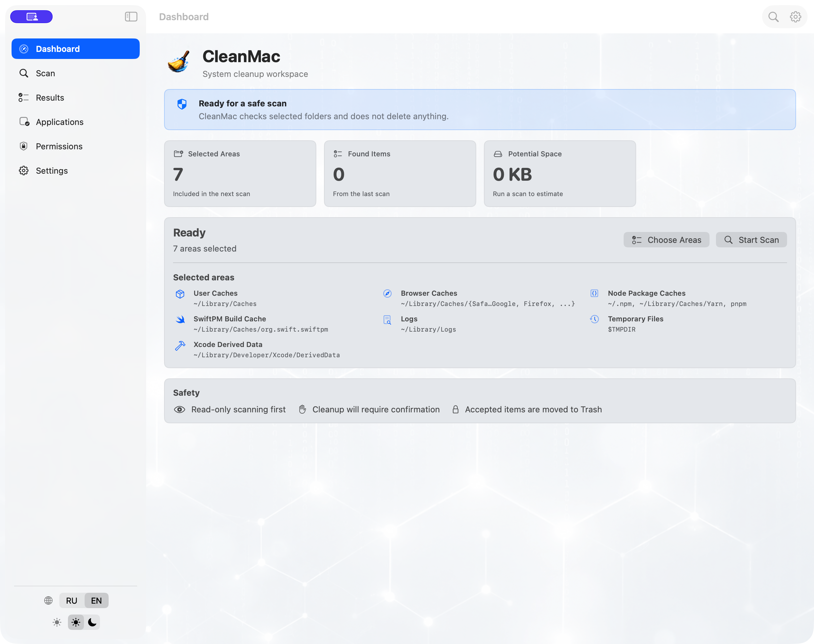Viewport: 814px width, 644px height.
Task: Go to Scan in the sidebar
Action: pos(75,73)
